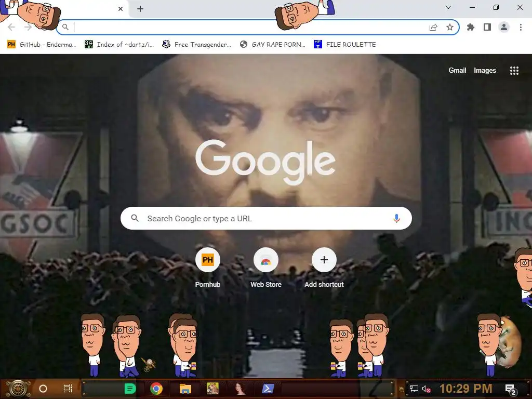Open File Explorer from the taskbar

[185, 389]
